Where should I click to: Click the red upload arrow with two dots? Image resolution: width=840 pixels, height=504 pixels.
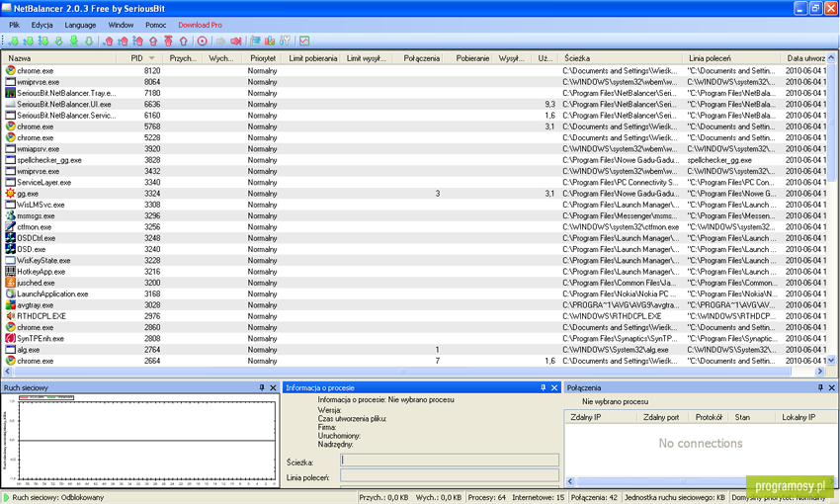[x=124, y=41]
